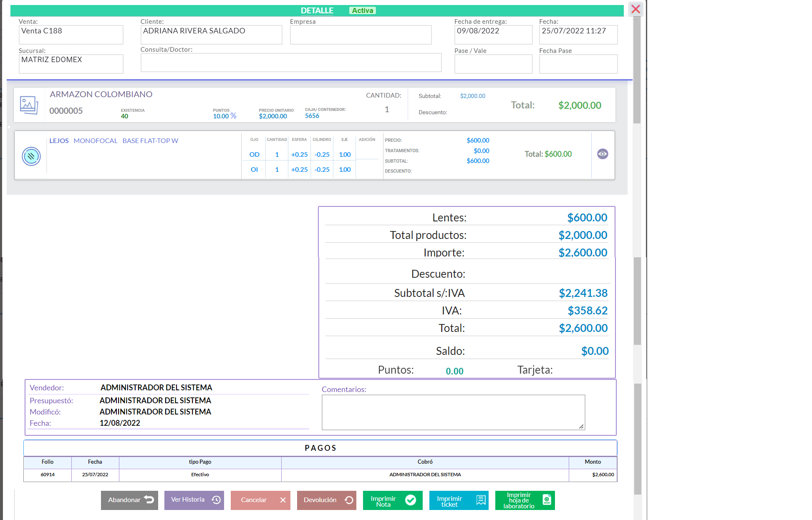The image size is (812, 520).
Task: Click BASE FLAT-TOP W label
Action: (150, 141)
